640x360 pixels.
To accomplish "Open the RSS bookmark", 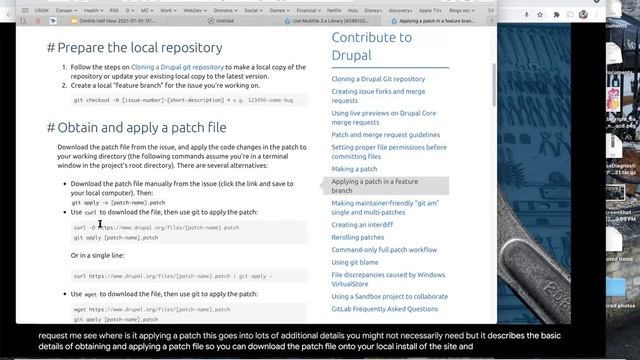I will click(114, 10).
